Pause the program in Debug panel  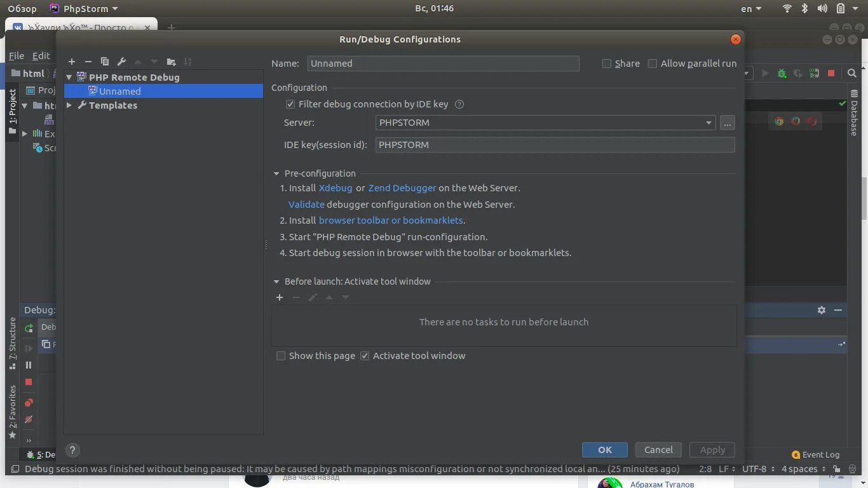coord(29,365)
